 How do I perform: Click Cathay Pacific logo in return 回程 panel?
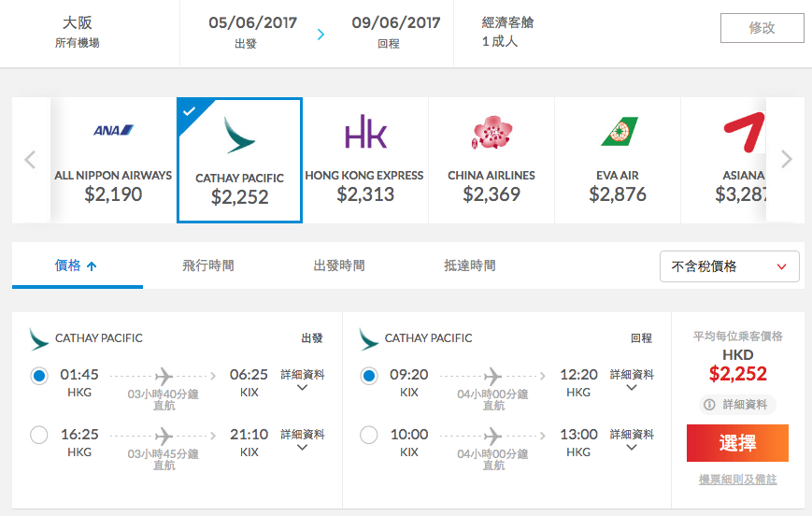pos(368,338)
